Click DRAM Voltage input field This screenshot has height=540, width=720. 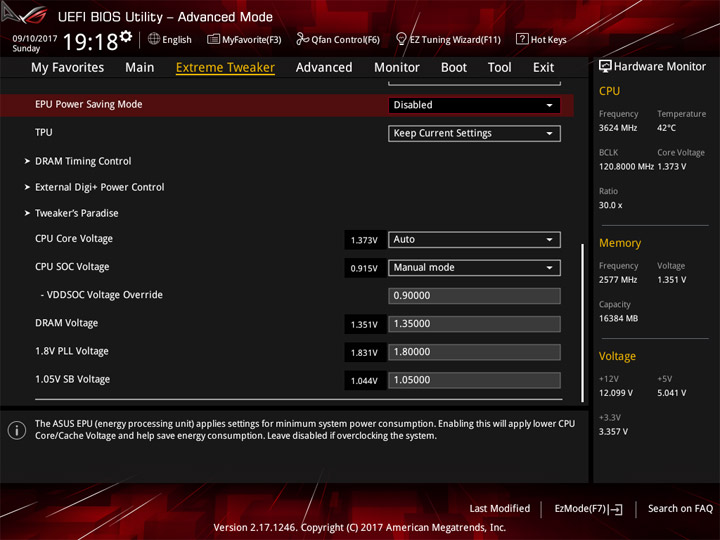pos(474,324)
